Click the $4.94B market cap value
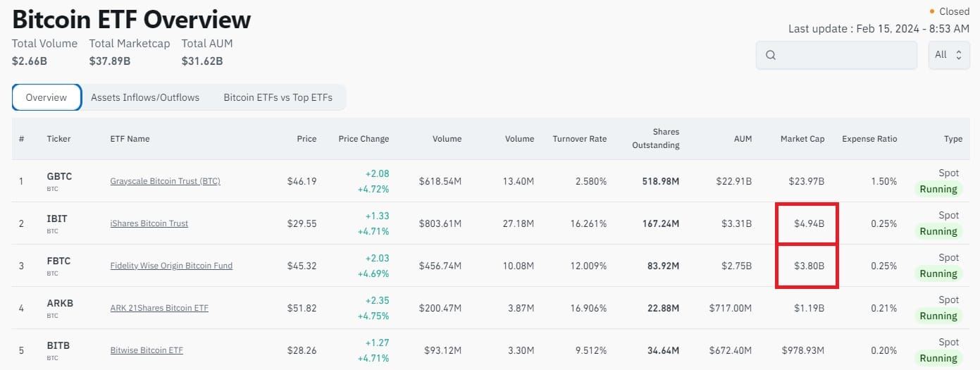Image resolution: width=980 pixels, height=370 pixels. click(809, 223)
